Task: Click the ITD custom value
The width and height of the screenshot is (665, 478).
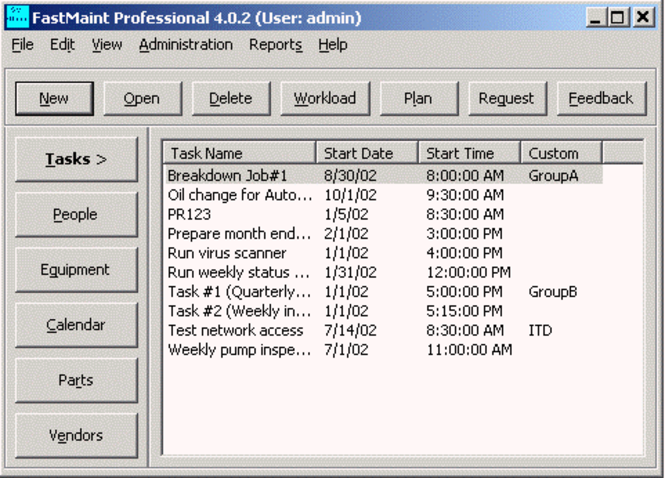Action: [x=540, y=330]
